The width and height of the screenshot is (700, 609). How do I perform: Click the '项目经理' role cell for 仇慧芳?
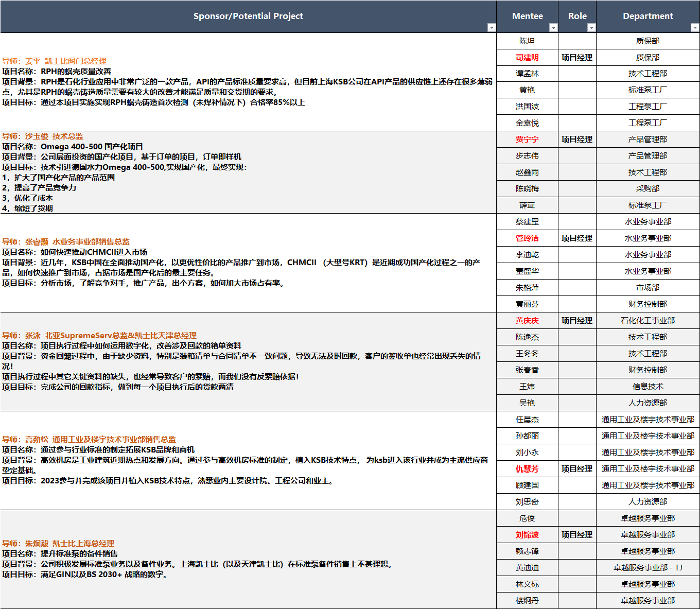click(577, 469)
